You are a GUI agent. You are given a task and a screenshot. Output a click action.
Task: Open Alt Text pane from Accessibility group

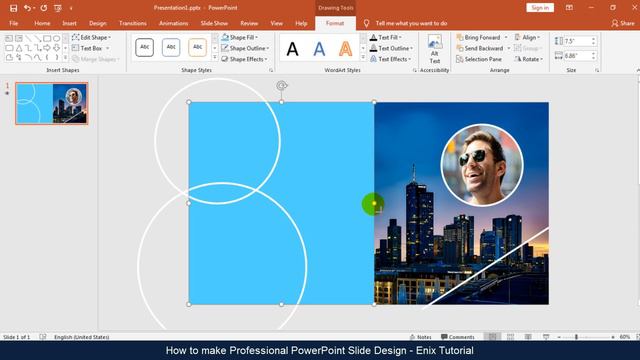tap(435, 49)
